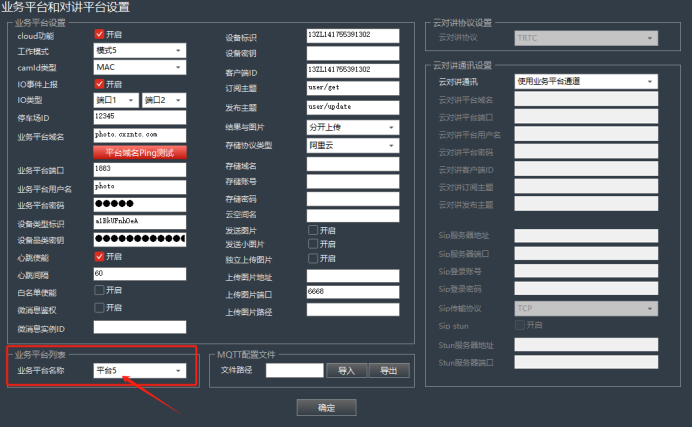The height and width of the screenshot is (428, 692).
Task: Click the 平台域名Ping测试 red button
Action: pos(140,153)
